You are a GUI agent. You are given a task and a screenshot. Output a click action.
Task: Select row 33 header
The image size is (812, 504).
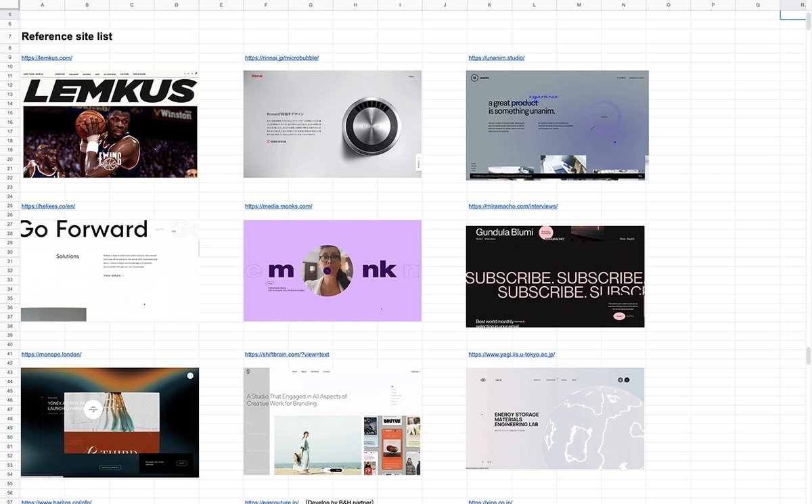pos(10,280)
